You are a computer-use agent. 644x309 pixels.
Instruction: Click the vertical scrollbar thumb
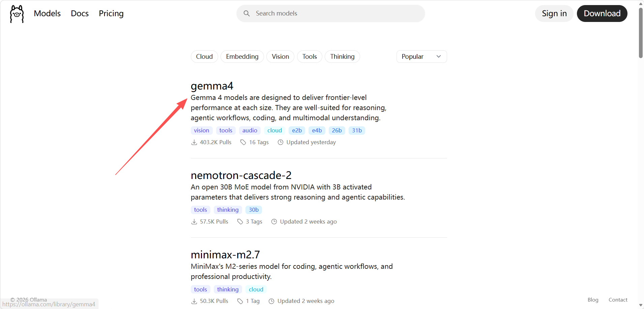641,33
